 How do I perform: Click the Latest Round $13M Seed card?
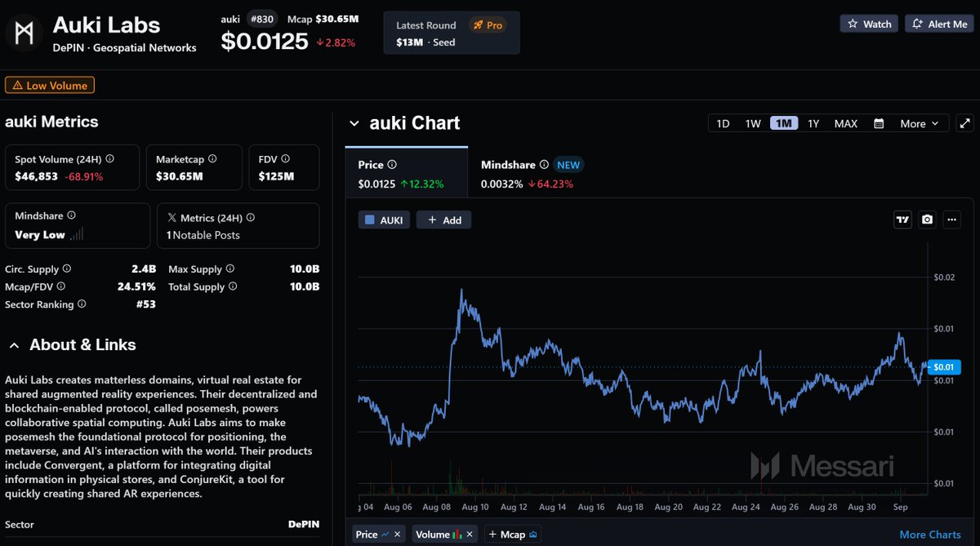(x=452, y=33)
